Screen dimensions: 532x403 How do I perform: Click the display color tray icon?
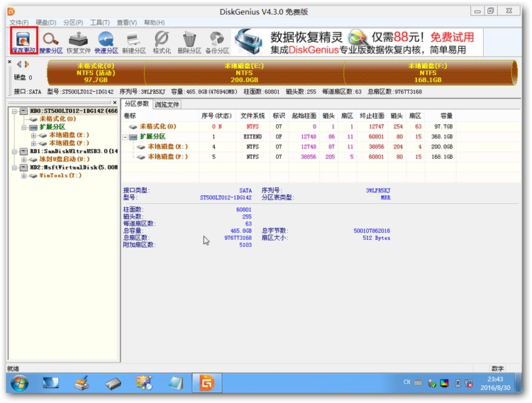tap(444, 383)
